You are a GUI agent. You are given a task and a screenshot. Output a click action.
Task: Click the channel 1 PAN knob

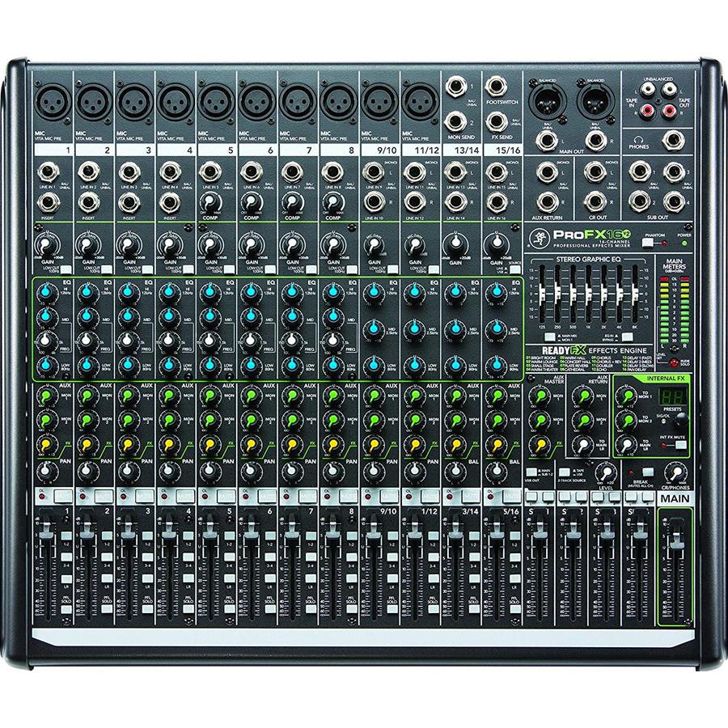click(47, 472)
